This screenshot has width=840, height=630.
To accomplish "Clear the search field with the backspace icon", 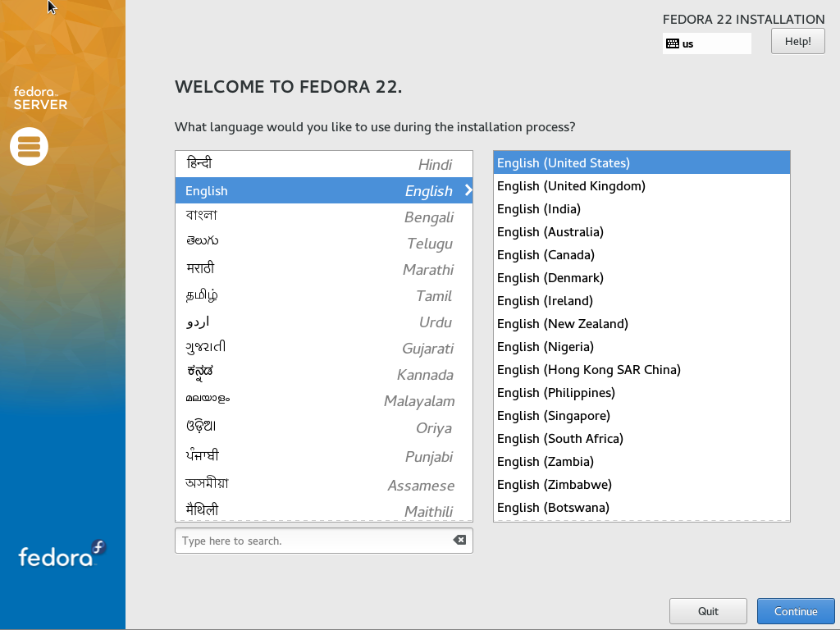I will tap(459, 540).
